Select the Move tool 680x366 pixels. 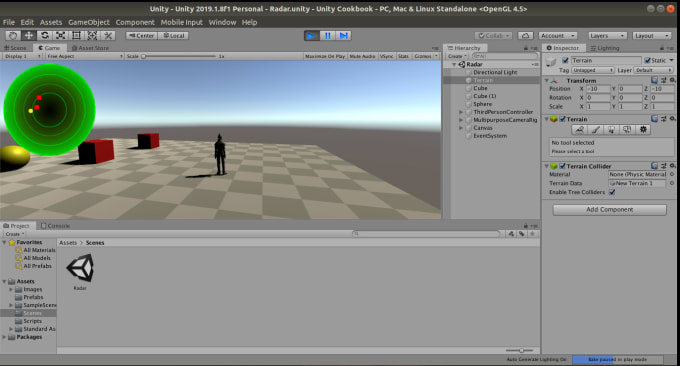29,36
